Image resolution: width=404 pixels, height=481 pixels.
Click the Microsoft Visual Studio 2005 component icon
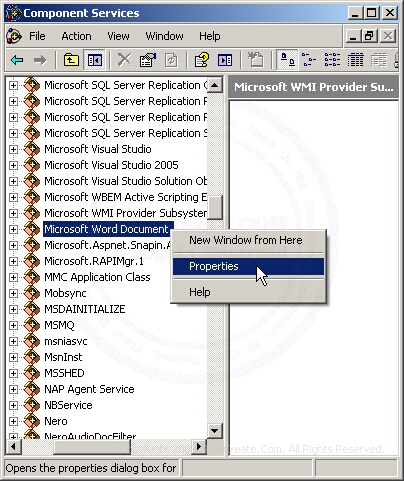coord(32,165)
